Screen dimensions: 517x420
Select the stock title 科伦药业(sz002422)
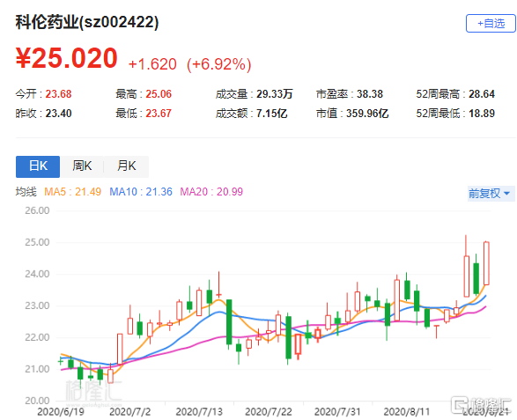click(87, 22)
